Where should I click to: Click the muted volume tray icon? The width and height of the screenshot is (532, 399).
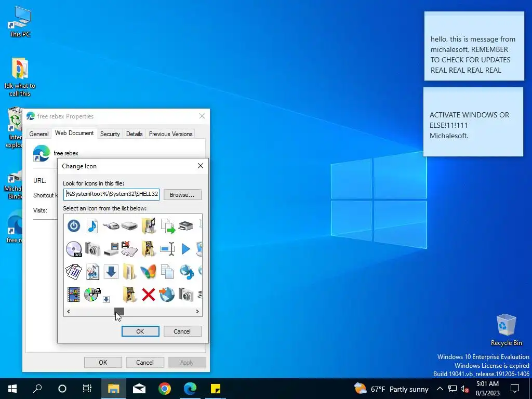(x=465, y=389)
